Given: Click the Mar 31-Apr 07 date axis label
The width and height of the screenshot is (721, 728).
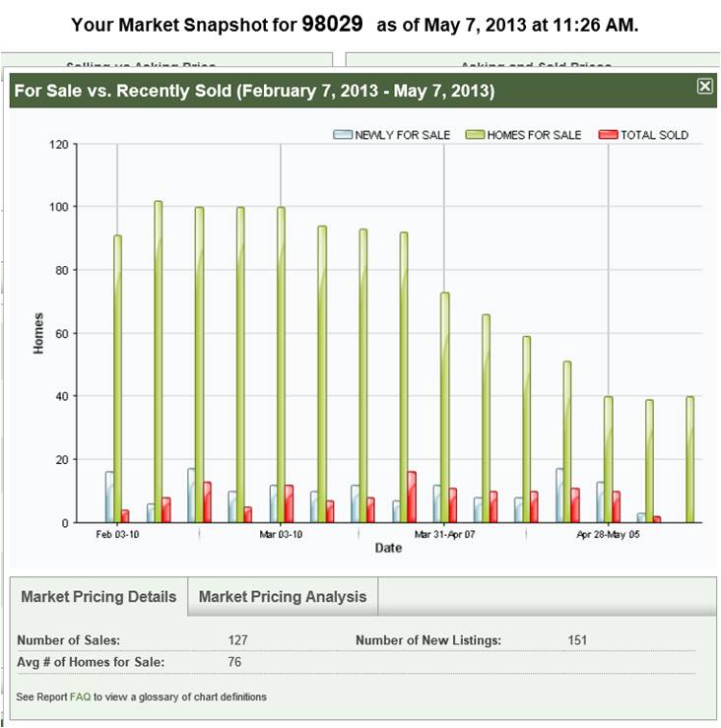Looking at the screenshot, I should point(444,535).
